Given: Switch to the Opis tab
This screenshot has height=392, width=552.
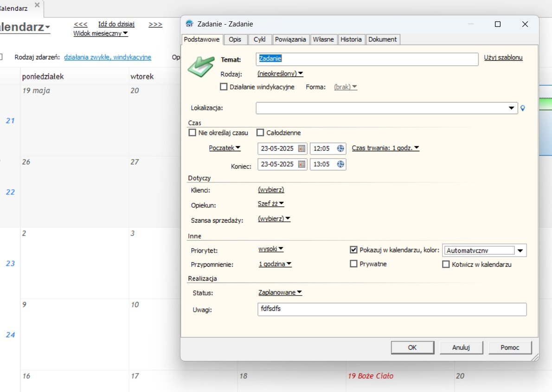Looking at the screenshot, I should 235,39.
